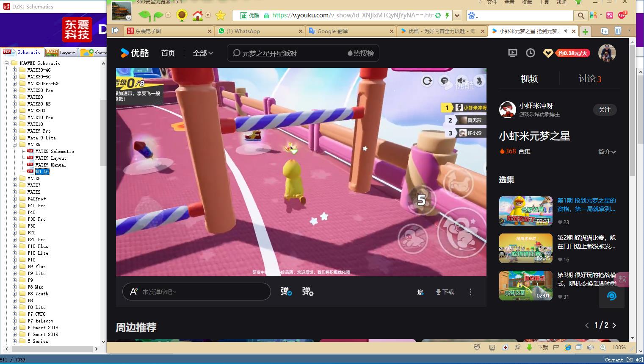Screen dimensions: 644x364
Task: Expand the MATE30-4G folder
Action: click(x=14, y=70)
